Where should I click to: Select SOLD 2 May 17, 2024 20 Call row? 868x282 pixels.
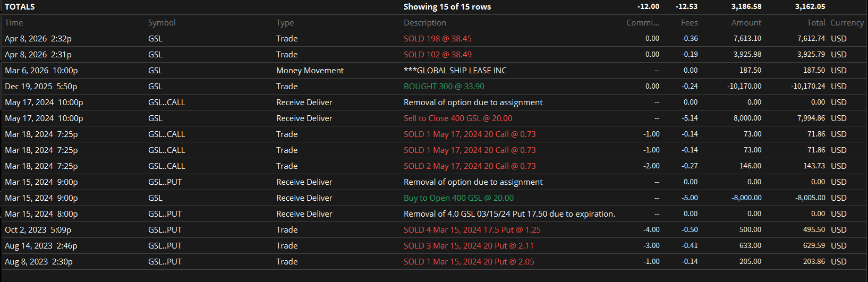434,166
